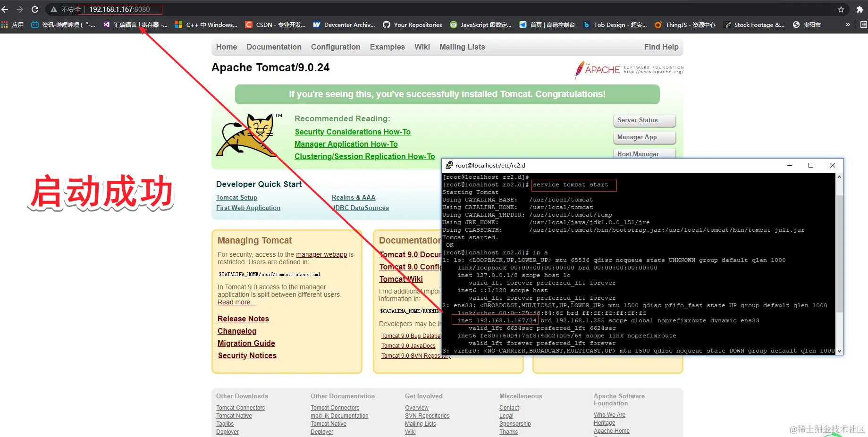Open the browser extensions puzzle icon
This screenshot has width=868, height=437.
[x=860, y=9]
